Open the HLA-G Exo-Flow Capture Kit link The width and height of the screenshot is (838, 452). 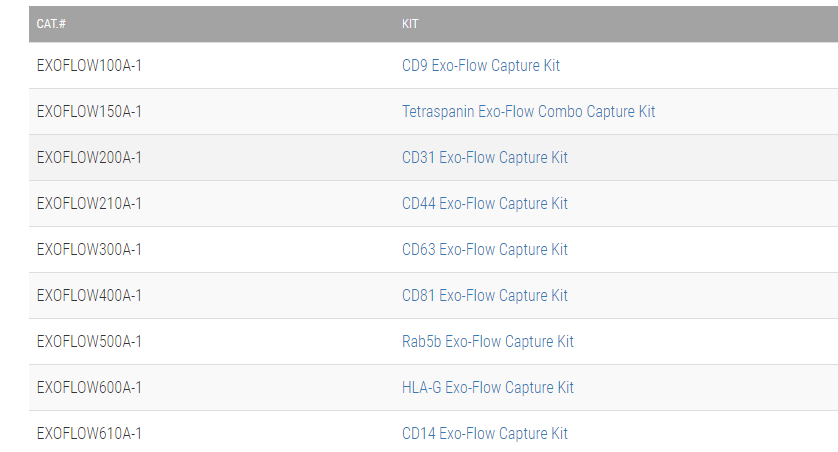tap(487, 387)
